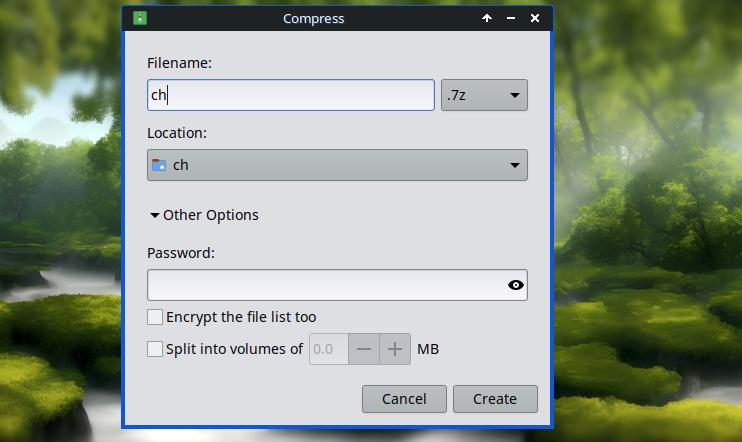Click the MB unit label
Image resolution: width=742 pixels, height=442 pixels.
click(428, 349)
